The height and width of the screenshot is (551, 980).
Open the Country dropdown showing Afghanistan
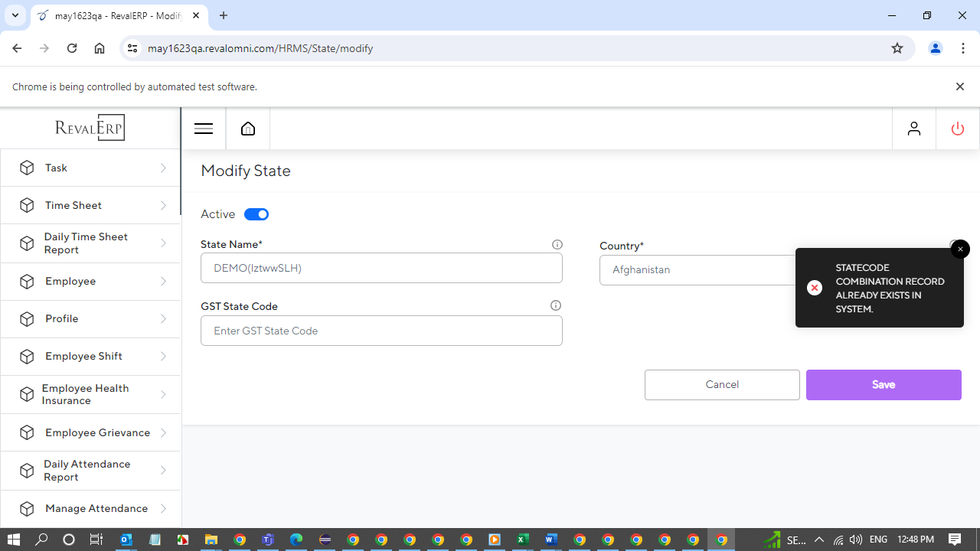point(697,270)
